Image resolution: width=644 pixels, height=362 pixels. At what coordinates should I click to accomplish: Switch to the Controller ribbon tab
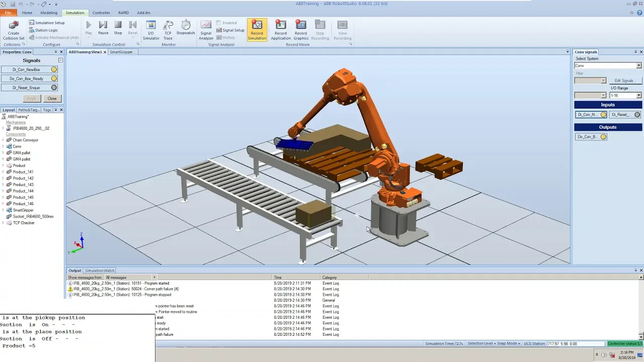(x=101, y=13)
